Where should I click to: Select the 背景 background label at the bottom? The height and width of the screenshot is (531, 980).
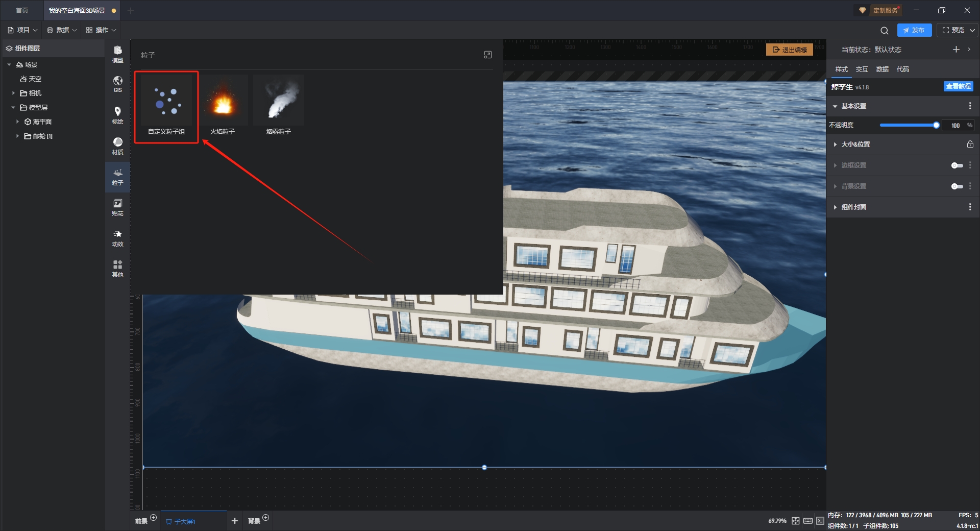click(254, 521)
